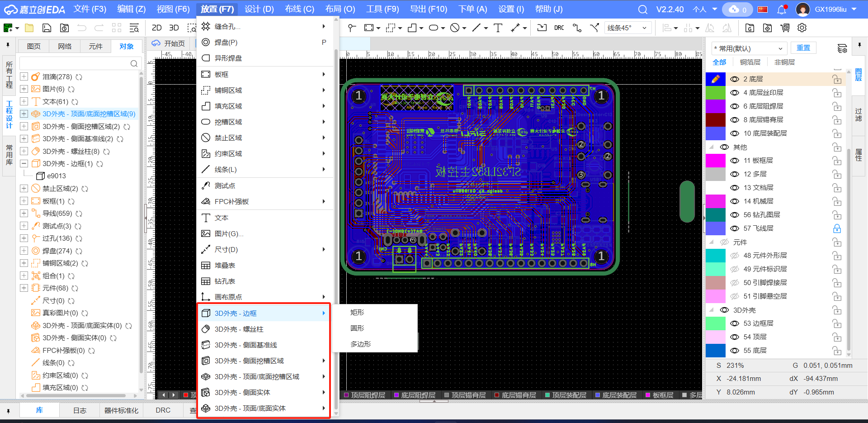Screen dimensions: 868x423
Task: Hide the 底层丝印层 layer via eye icon
Action: (735, 93)
